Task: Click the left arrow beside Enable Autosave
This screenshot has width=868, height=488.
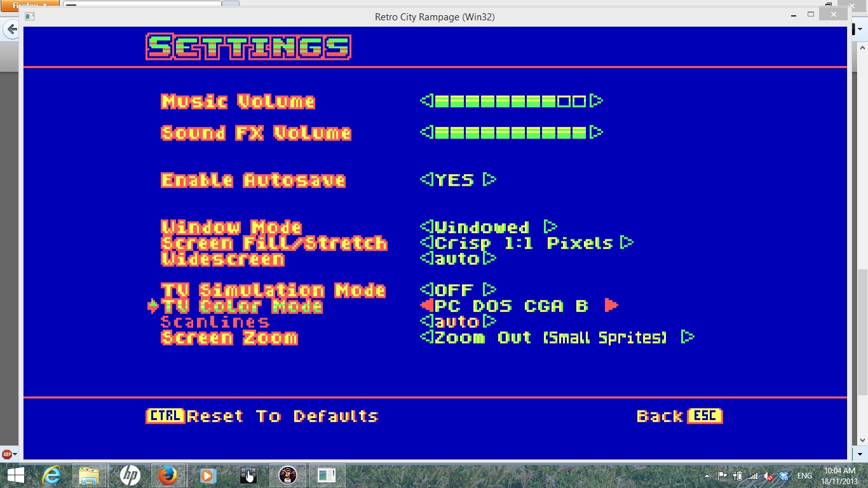Action: click(426, 180)
